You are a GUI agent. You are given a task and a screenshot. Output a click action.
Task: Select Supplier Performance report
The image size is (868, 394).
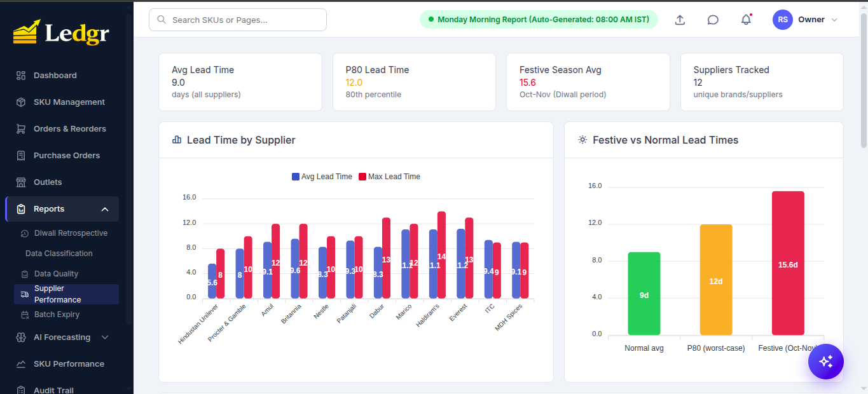click(x=67, y=294)
